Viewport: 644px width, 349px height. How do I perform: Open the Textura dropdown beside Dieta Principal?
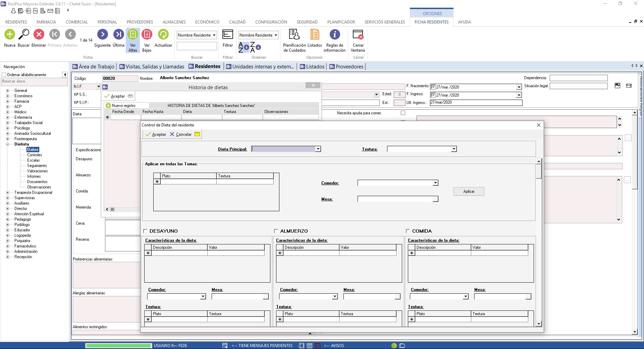point(454,149)
